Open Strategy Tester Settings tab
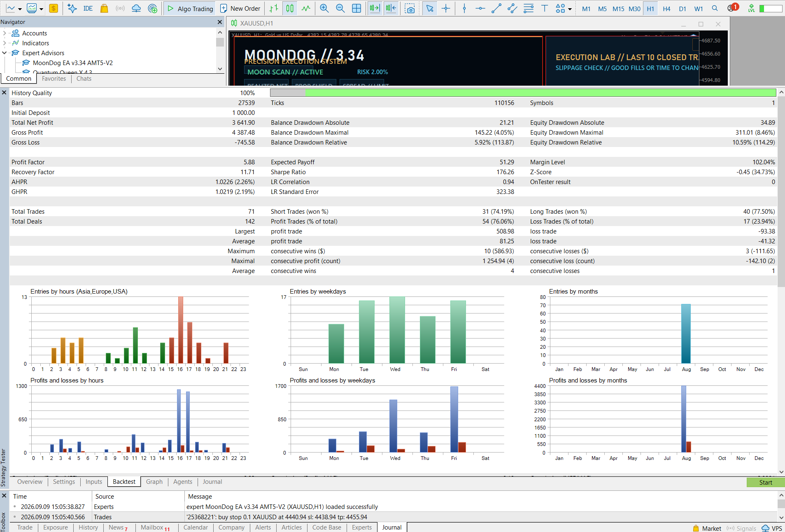The height and width of the screenshot is (532, 785). 64,482
